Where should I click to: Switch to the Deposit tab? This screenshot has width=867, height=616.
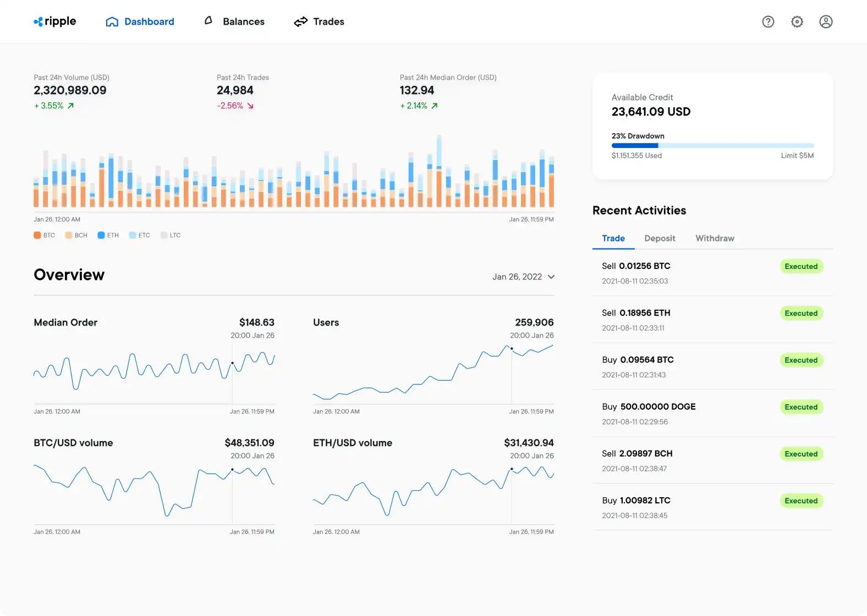(x=659, y=238)
